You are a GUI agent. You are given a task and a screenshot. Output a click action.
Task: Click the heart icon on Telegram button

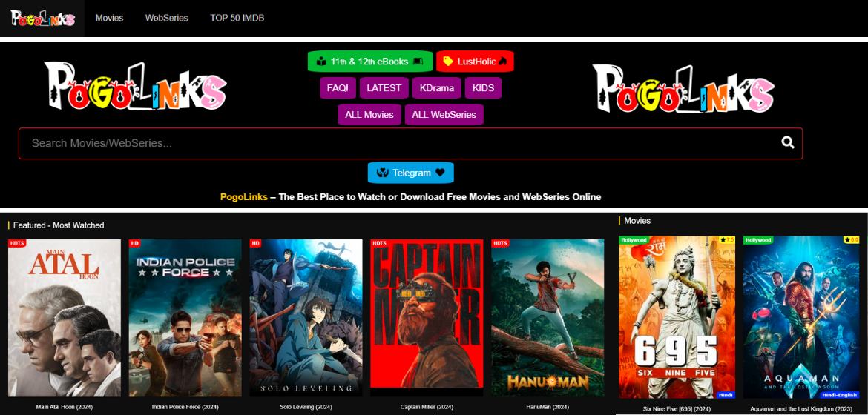pyautogui.click(x=440, y=173)
